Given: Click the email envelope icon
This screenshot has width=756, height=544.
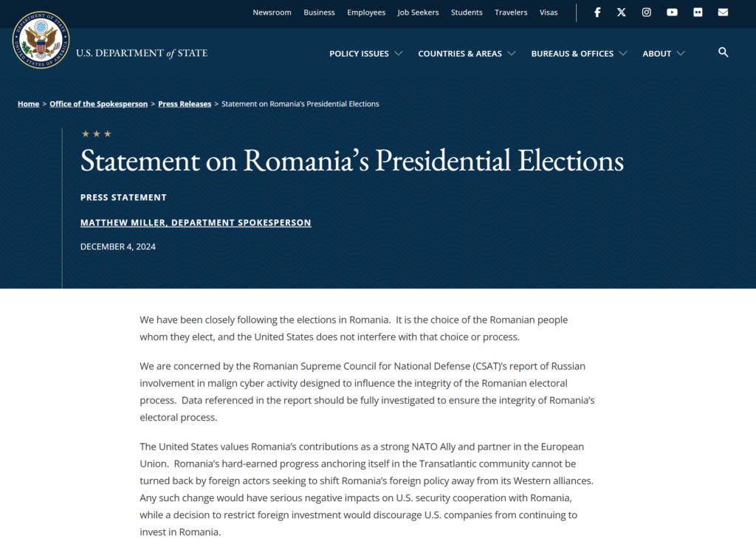Looking at the screenshot, I should [x=723, y=13].
